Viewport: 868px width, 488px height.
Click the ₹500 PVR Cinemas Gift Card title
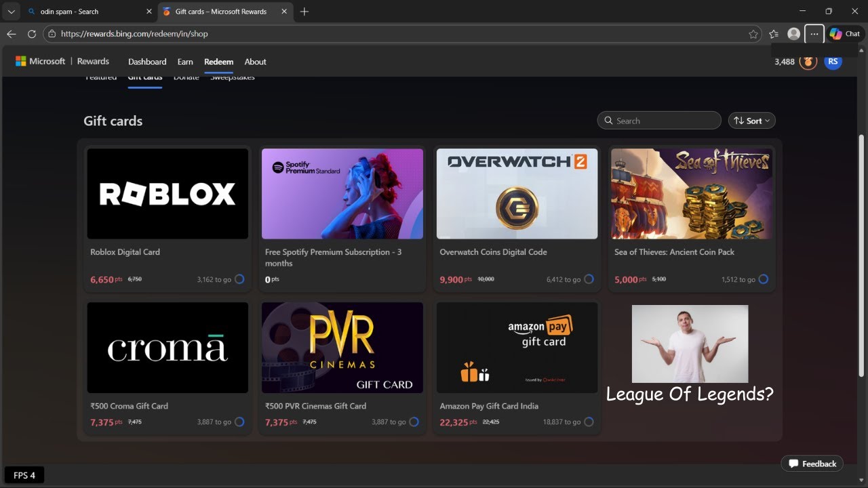click(315, 406)
